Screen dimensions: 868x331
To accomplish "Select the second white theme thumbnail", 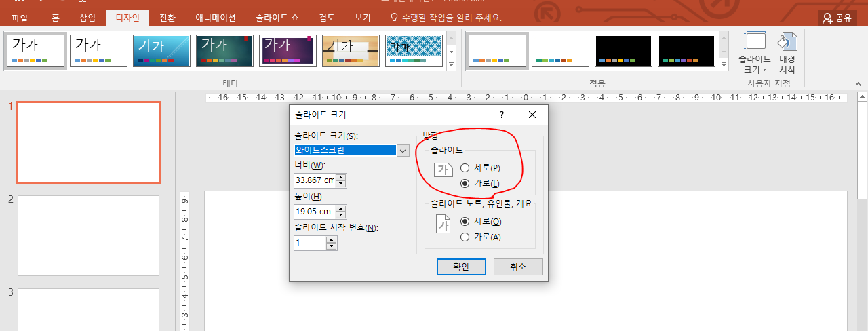I will pyautogui.click(x=99, y=51).
